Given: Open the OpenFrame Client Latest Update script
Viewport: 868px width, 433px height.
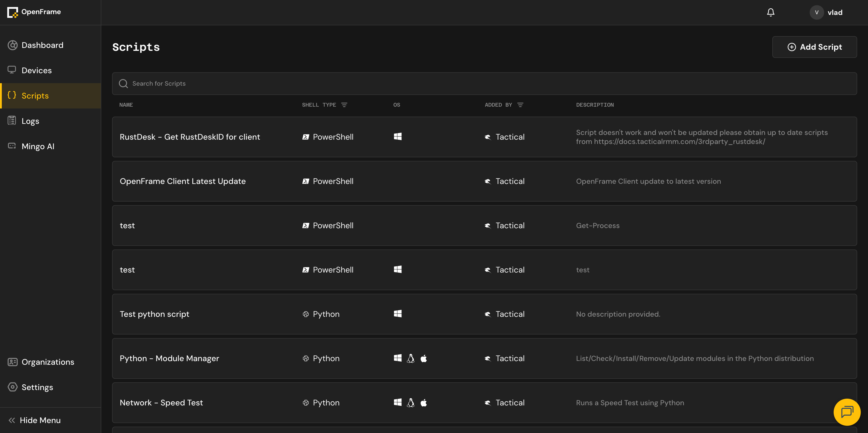Looking at the screenshot, I should click(183, 181).
